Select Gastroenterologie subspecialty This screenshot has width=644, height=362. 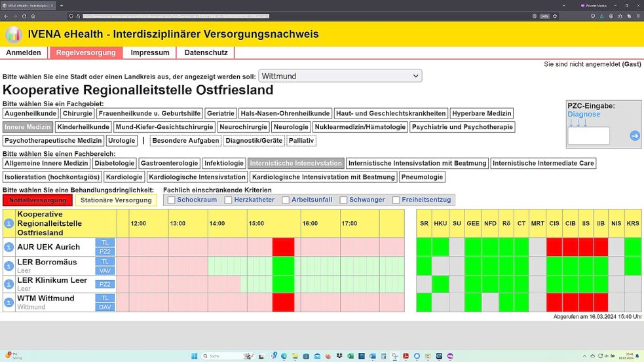coord(169,163)
